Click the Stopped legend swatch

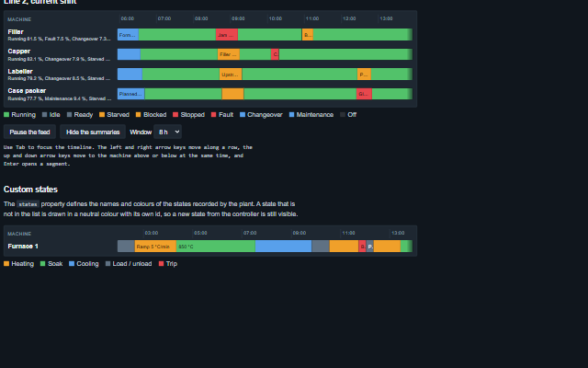click(175, 114)
